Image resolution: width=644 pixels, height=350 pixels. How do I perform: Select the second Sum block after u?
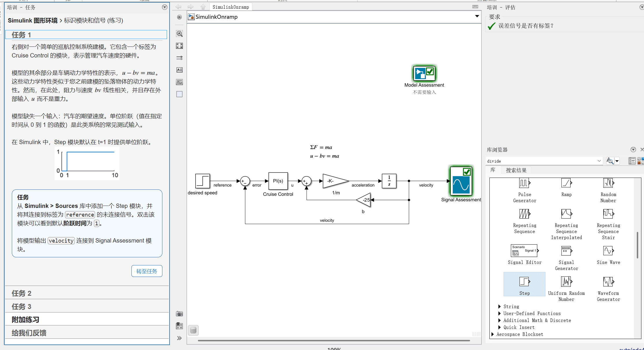pos(307,181)
